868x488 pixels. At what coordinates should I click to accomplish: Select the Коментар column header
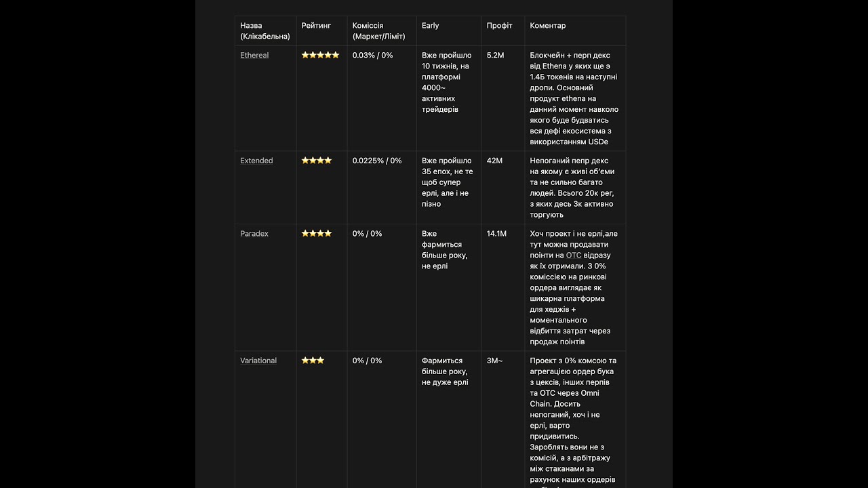(x=548, y=26)
